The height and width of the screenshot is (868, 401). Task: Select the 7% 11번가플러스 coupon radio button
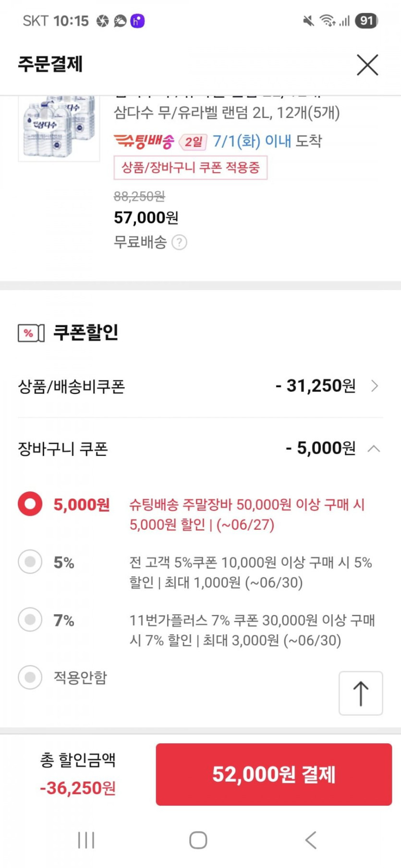tap(30, 619)
